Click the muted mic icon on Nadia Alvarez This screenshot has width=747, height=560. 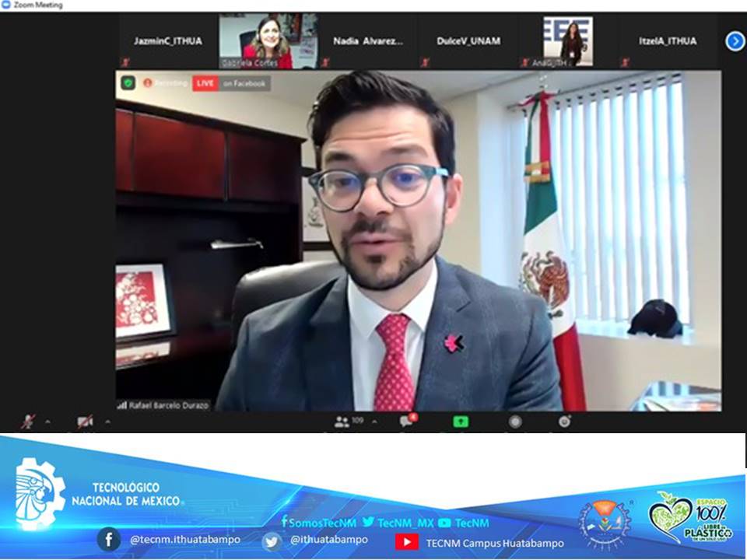click(x=325, y=62)
